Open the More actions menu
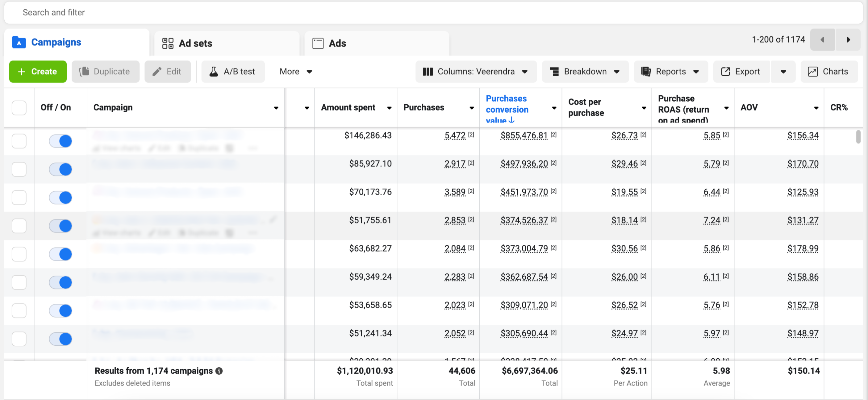This screenshot has height=400, width=868. point(296,71)
